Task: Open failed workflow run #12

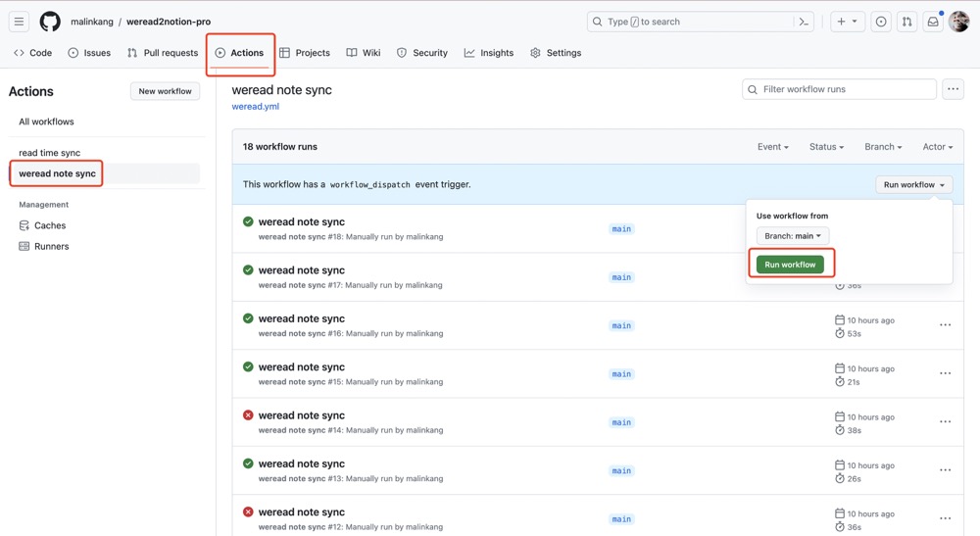Action: pyautogui.click(x=301, y=512)
